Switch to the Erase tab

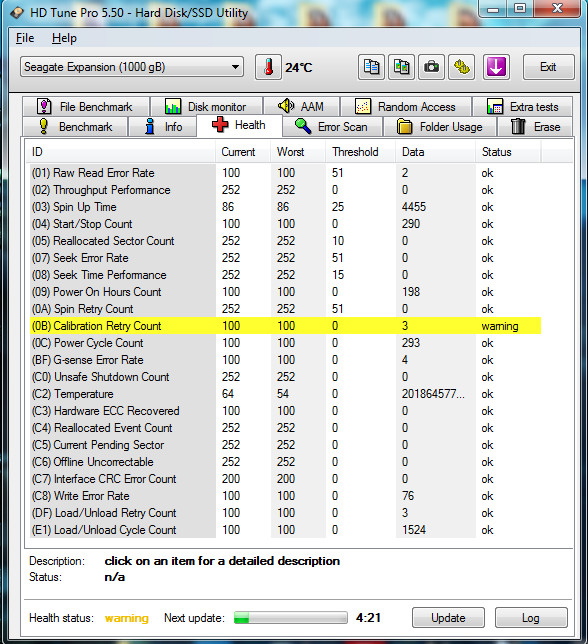(x=535, y=126)
